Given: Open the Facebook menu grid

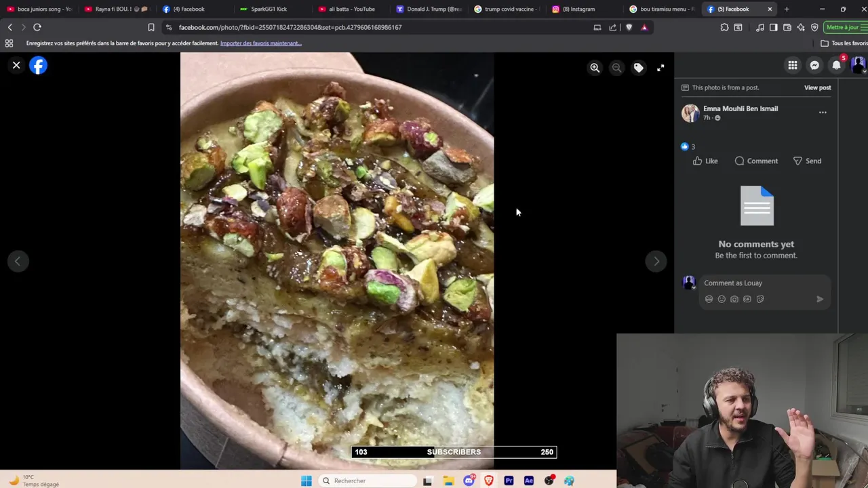Looking at the screenshot, I should pos(793,65).
